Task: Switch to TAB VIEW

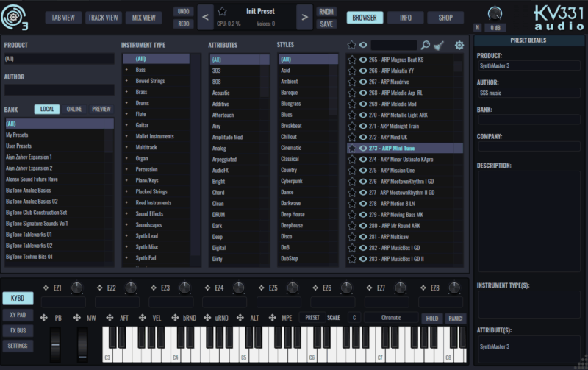Action: click(63, 18)
